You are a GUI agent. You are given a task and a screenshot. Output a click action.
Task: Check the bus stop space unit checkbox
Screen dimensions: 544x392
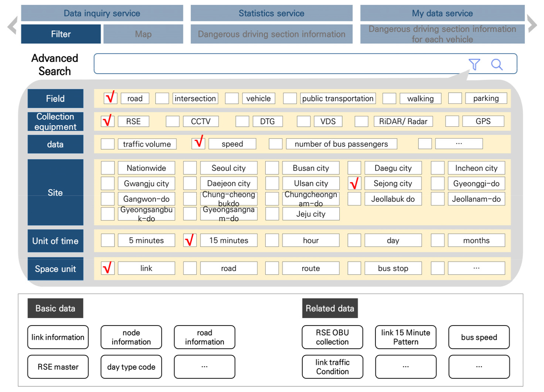pyautogui.click(x=354, y=268)
